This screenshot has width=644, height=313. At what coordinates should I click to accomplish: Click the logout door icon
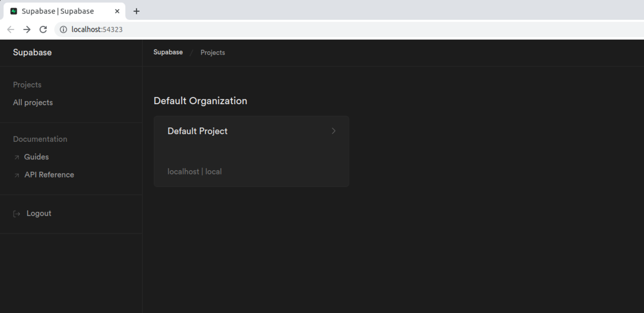pos(17,214)
